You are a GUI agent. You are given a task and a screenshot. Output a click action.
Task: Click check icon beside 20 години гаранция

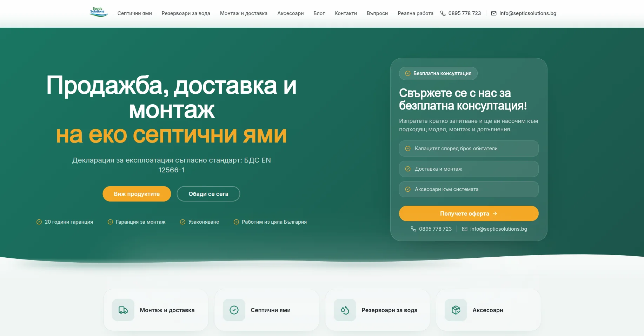(x=39, y=222)
